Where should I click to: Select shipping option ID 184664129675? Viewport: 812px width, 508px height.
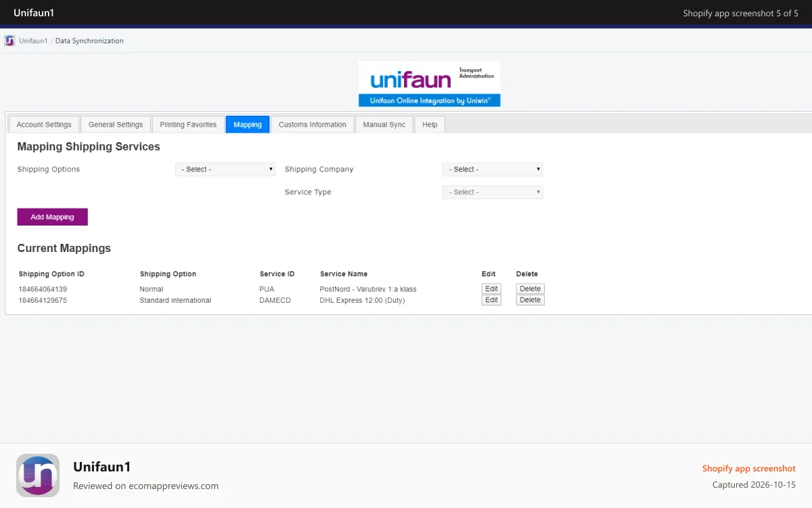(43, 300)
